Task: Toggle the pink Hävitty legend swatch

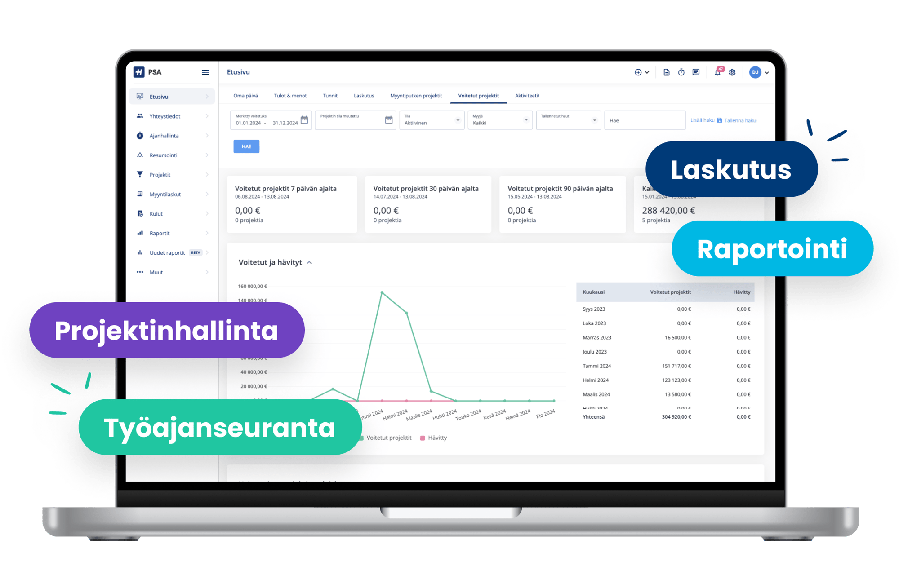Action: click(x=422, y=438)
